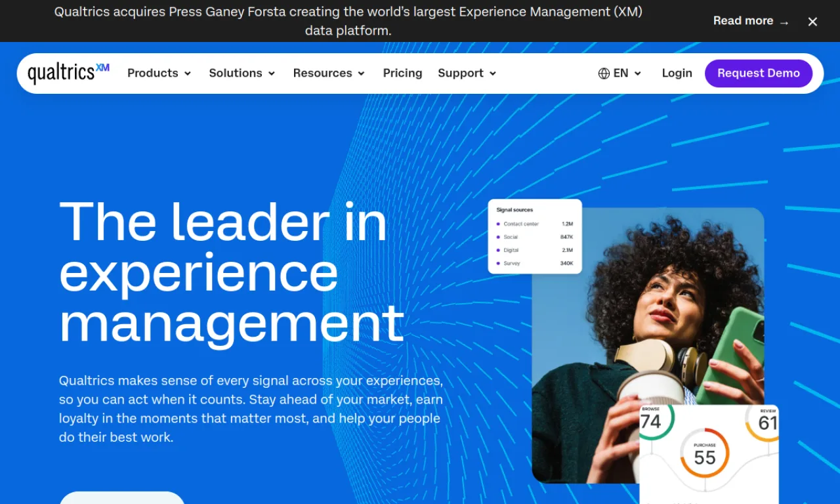This screenshot has height=504, width=840.
Task: Click the globe language icon
Action: click(604, 73)
